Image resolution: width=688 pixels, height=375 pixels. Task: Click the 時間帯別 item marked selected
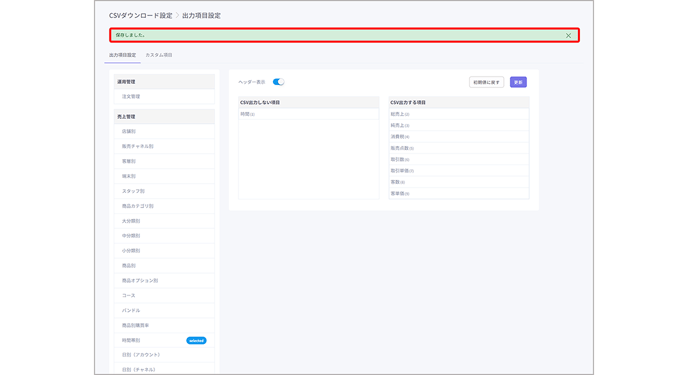coord(164,340)
